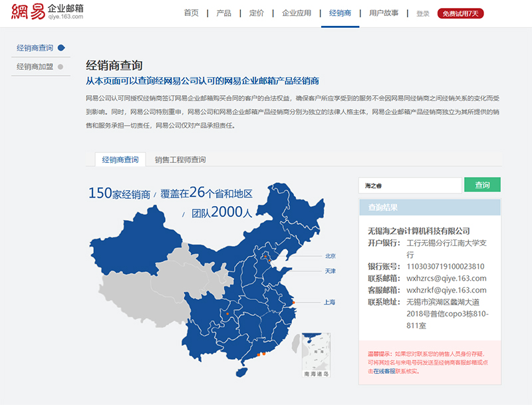Image resolution: width=532 pixels, height=405 pixels.
Task: Click the 经销商查询 page heading
Action: point(114,65)
